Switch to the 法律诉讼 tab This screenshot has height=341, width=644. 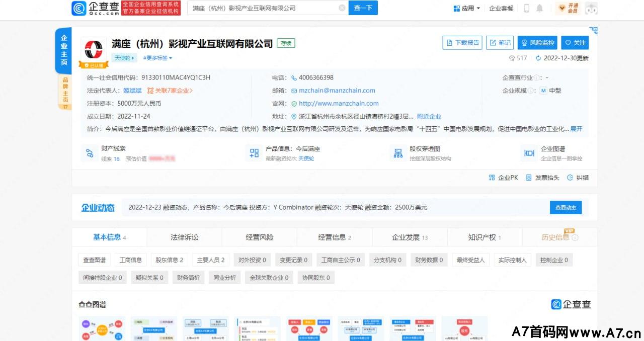(x=185, y=237)
